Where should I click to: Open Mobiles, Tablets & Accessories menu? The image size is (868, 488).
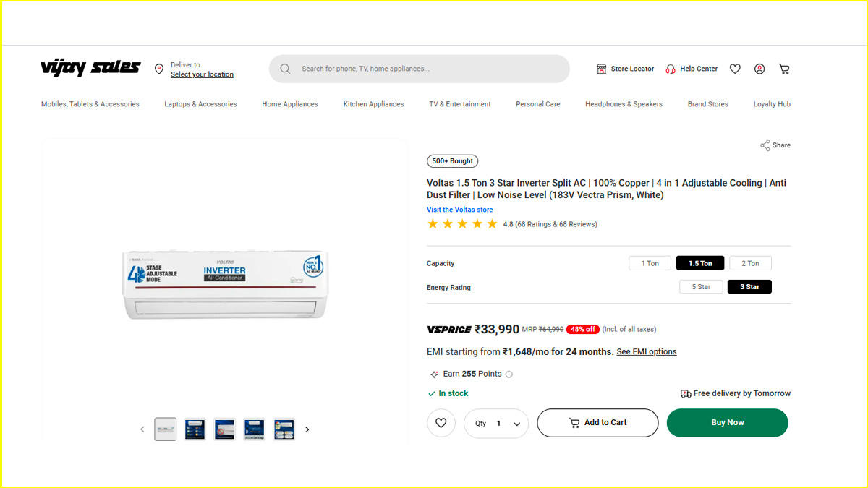(90, 104)
